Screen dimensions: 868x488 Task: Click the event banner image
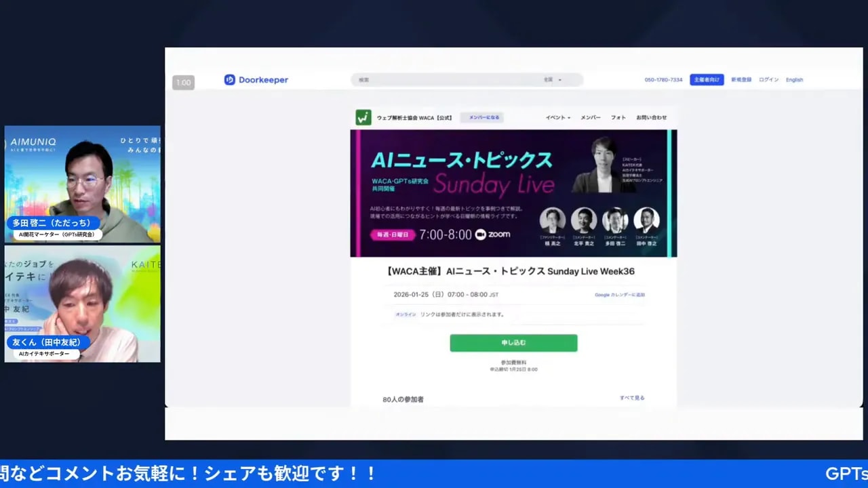tap(513, 193)
